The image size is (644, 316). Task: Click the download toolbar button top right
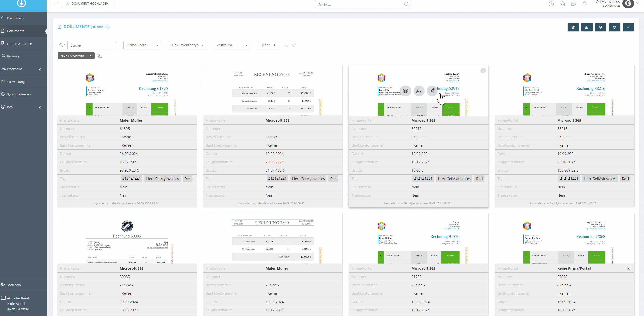pyautogui.click(x=587, y=27)
